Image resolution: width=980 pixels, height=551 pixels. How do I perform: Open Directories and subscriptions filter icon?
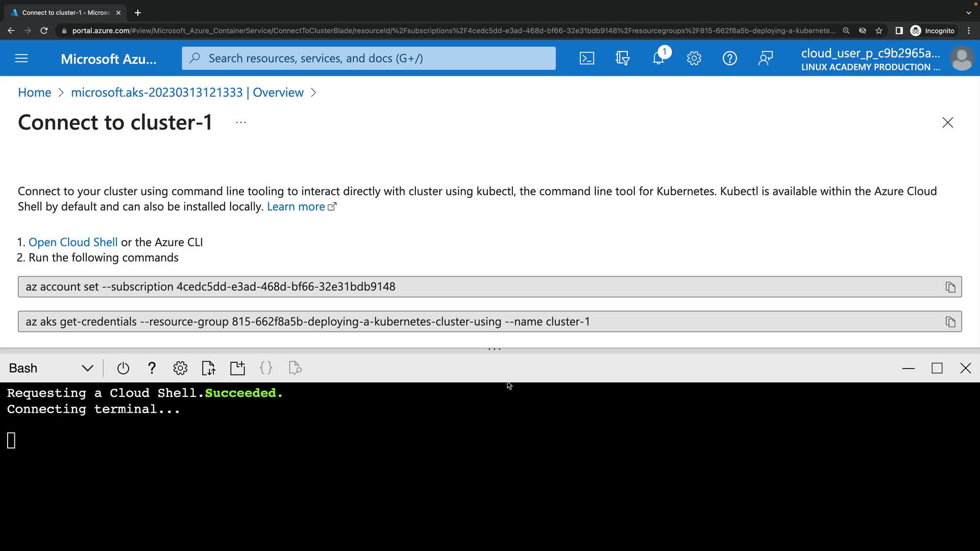point(622,58)
